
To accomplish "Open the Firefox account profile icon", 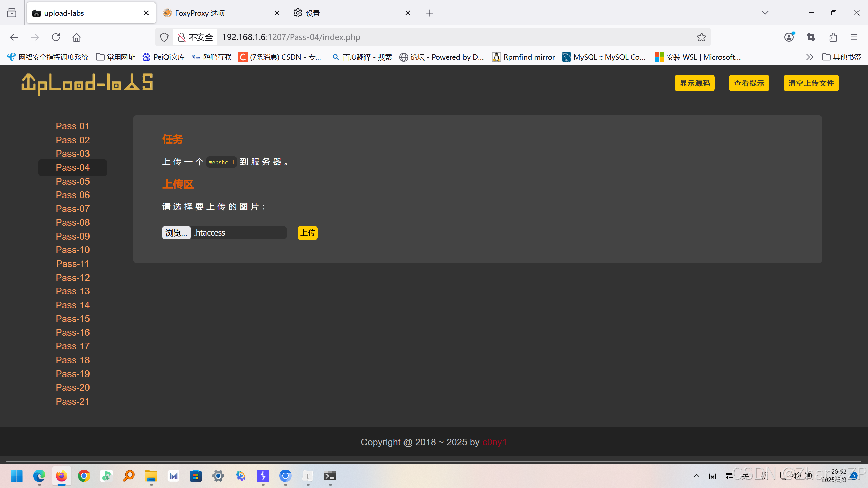I will [789, 37].
